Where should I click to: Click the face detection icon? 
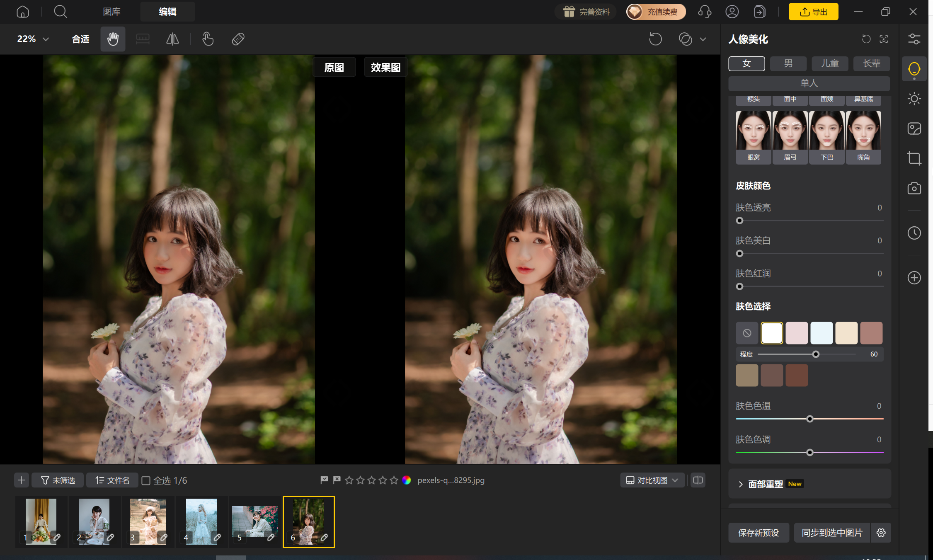coord(884,39)
